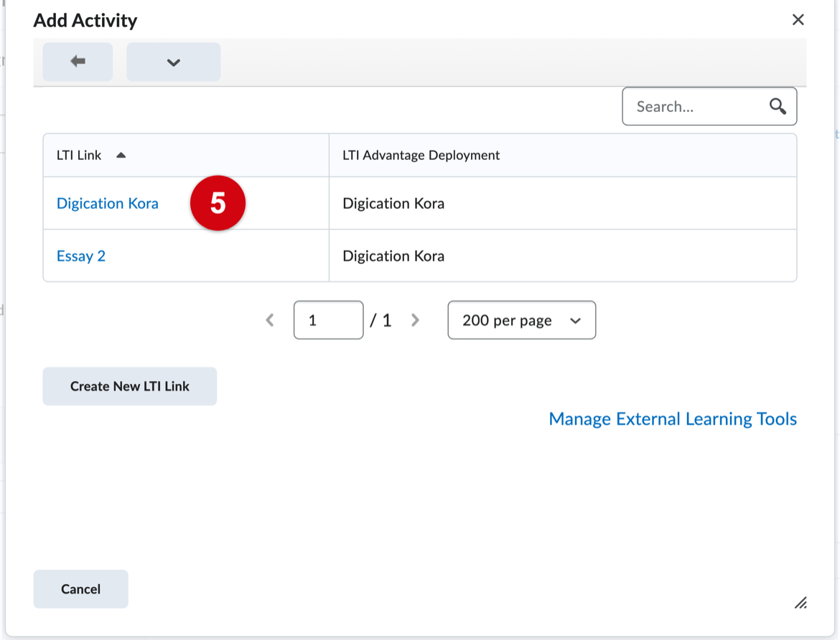Click the page number input box
Image resolution: width=840 pixels, height=640 pixels.
[328, 320]
